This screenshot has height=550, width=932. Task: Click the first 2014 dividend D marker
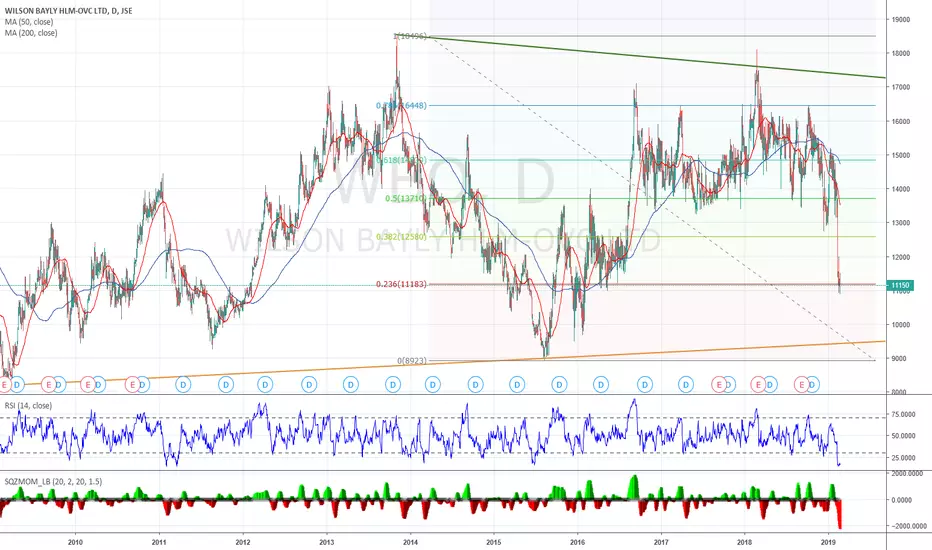click(433, 385)
